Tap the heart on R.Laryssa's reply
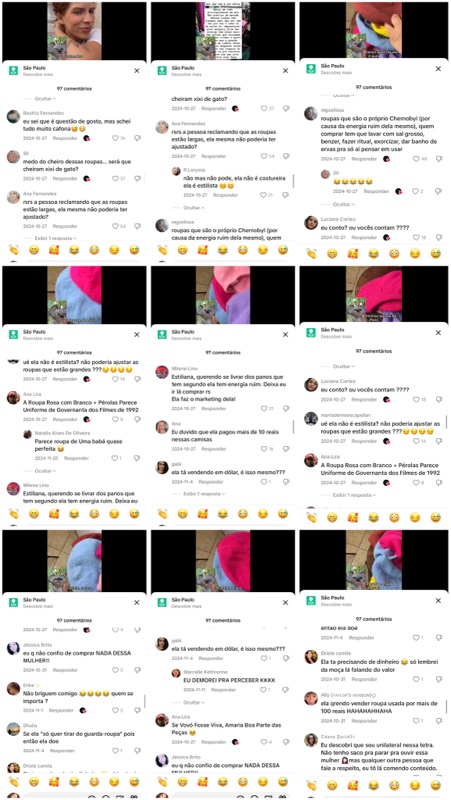The width and height of the screenshot is (451, 800). tap(264, 195)
